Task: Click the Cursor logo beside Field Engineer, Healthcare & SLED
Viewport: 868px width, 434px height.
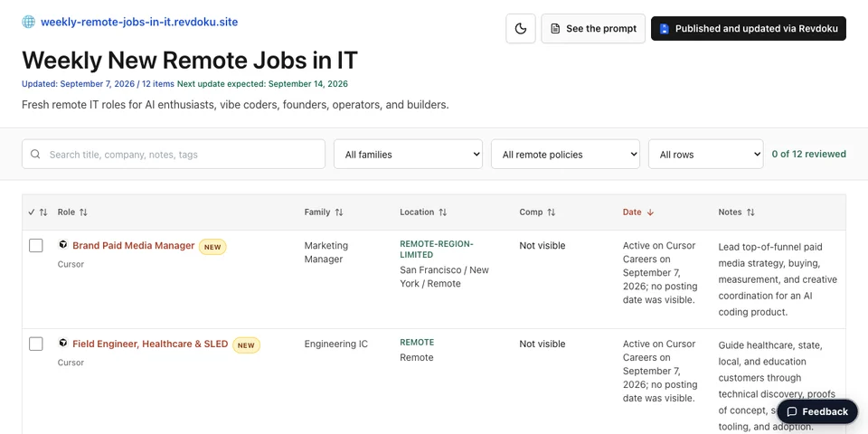Action: 63,344
